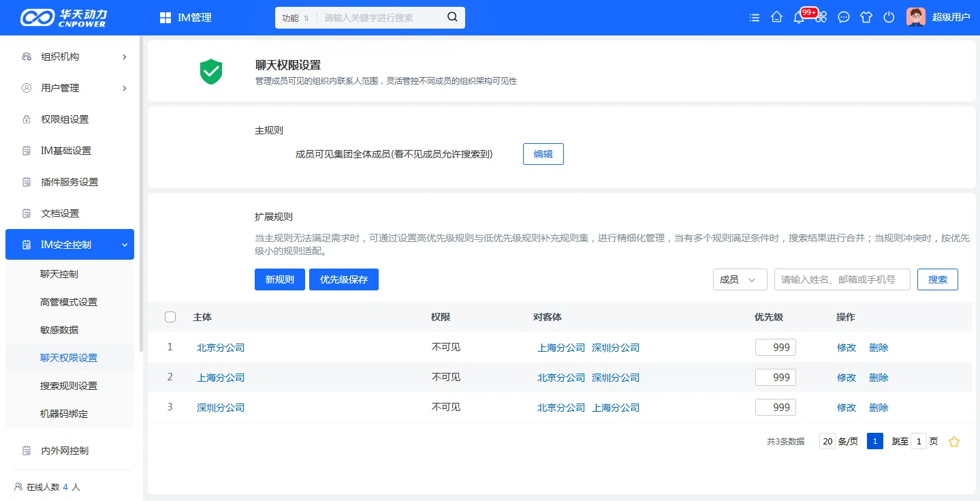
Task: Expand the 组织机构 menu arrow
Action: [x=125, y=57]
